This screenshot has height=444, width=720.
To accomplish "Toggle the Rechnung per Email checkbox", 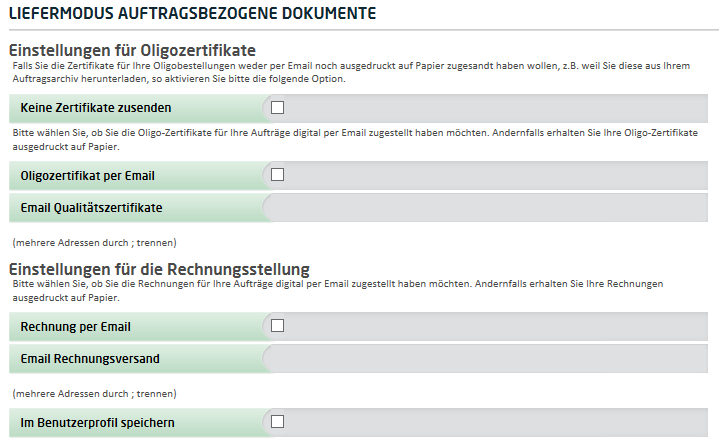I will [x=278, y=325].
